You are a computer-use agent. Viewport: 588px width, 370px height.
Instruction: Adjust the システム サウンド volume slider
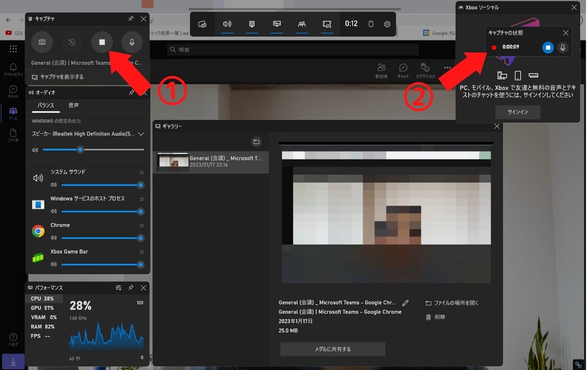click(x=101, y=185)
